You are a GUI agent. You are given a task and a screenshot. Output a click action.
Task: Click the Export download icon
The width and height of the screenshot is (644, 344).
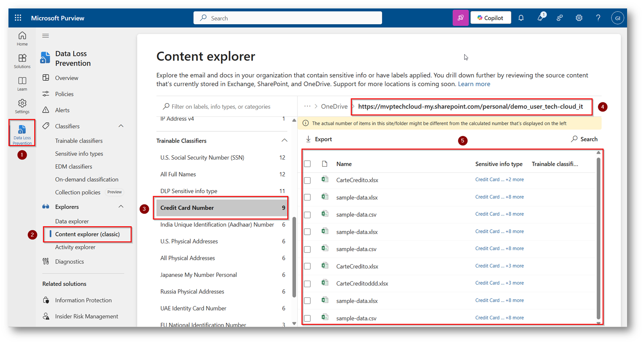308,139
